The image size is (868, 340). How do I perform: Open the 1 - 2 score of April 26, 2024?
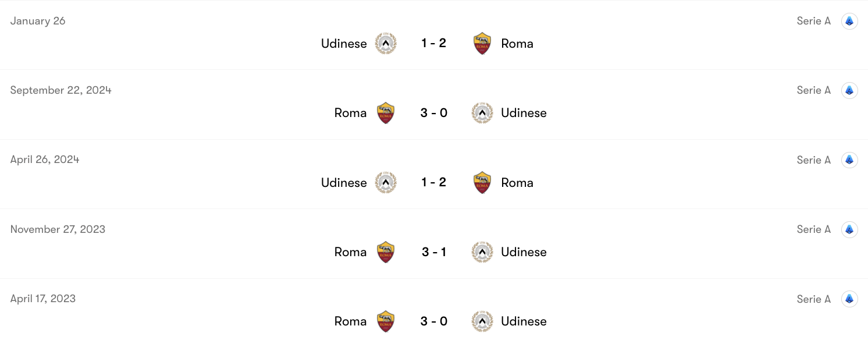tap(433, 182)
